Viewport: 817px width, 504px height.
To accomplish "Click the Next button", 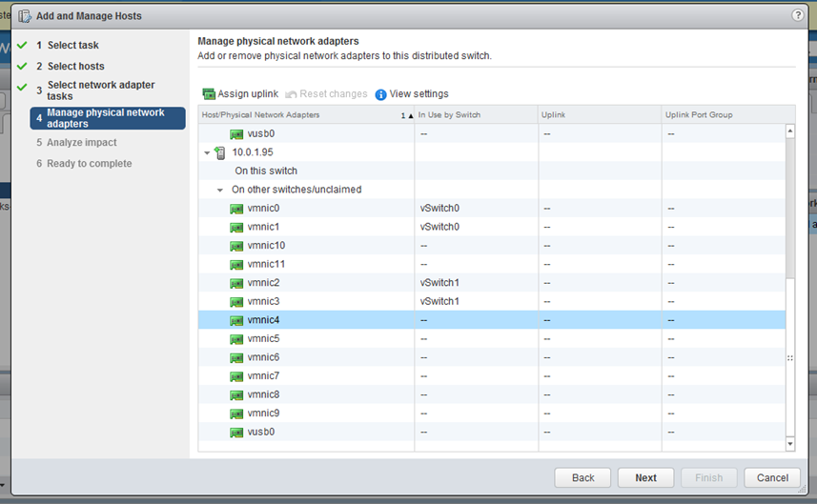I will 645,477.
